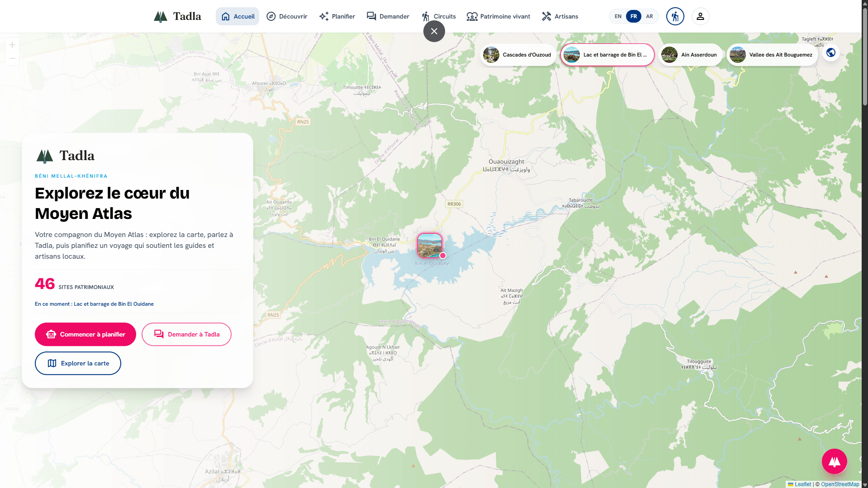The image size is (868, 488).
Task: Select Lac et barrage de Bin El chip
Action: (607, 55)
